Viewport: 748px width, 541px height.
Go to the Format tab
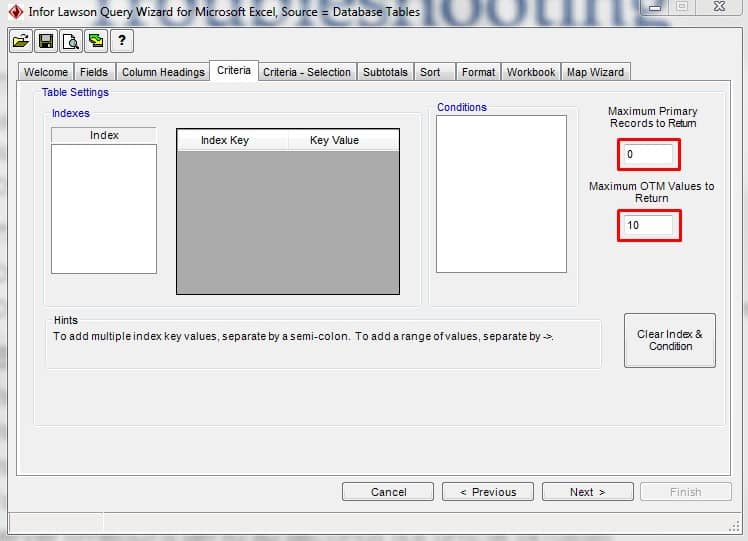tap(478, 72)
